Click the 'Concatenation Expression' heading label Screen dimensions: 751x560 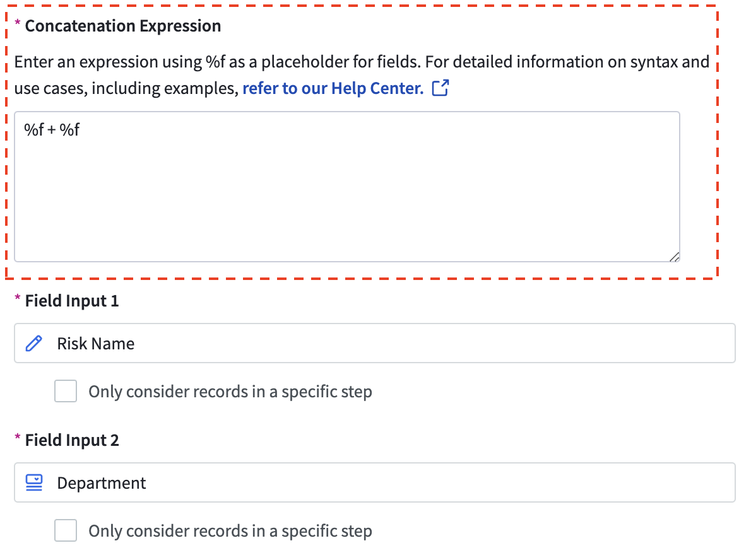coord(122,26)
